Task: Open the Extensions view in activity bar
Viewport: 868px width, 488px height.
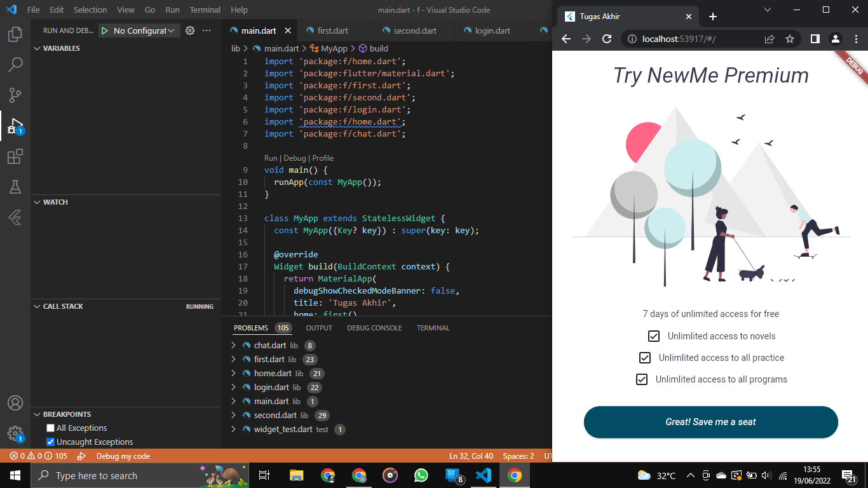Action: pyautogui.click(x=15, y=156)
